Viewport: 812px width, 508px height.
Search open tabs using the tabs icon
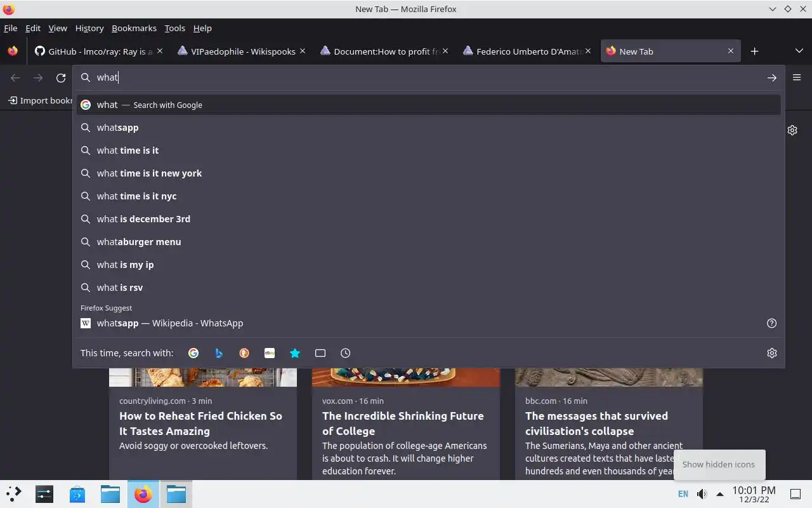pos(320,353)
